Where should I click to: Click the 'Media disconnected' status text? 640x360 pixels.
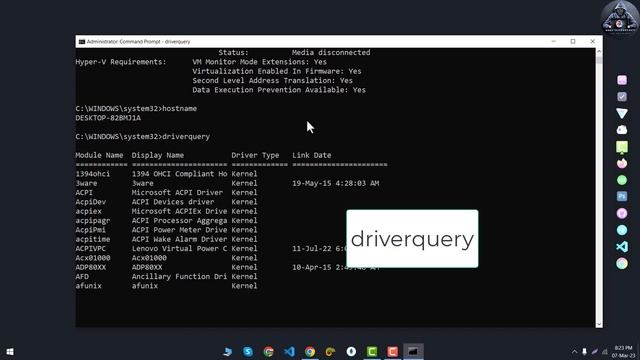coord(331,53)
